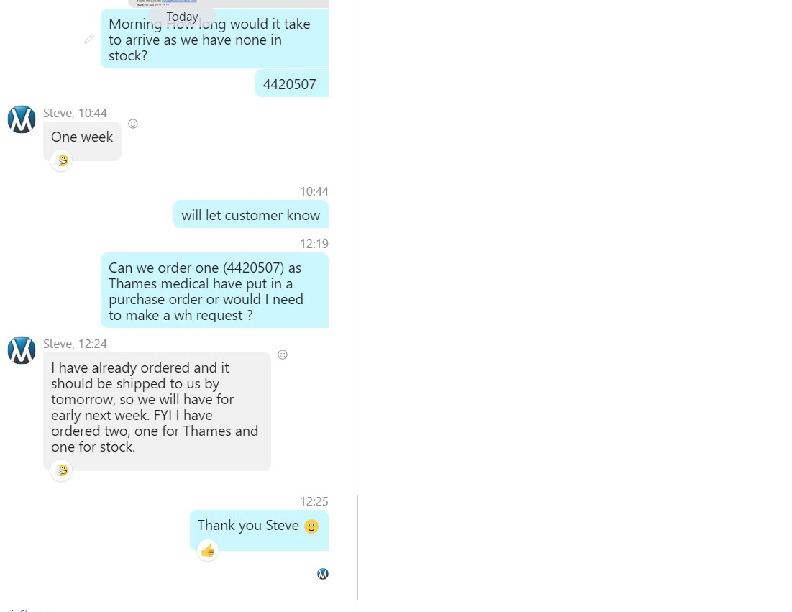
Task: Click the 'Steve, 12:24' sender label
Action: click(75, 344)
